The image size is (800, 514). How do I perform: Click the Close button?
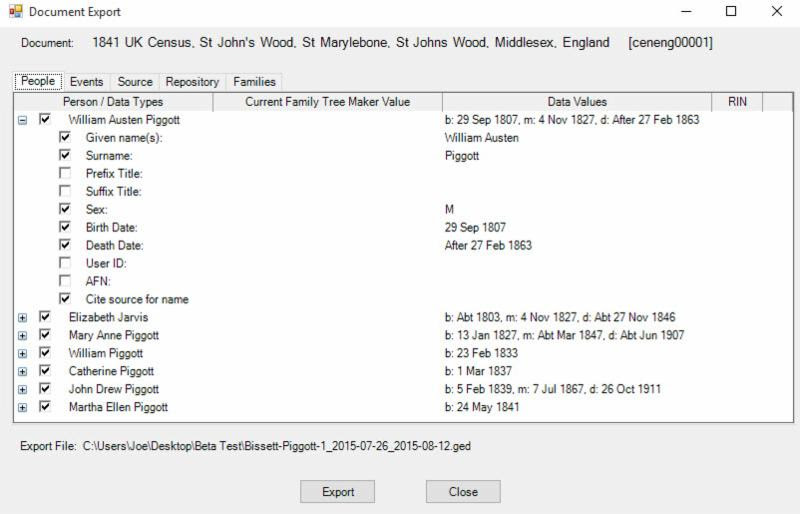463,492
